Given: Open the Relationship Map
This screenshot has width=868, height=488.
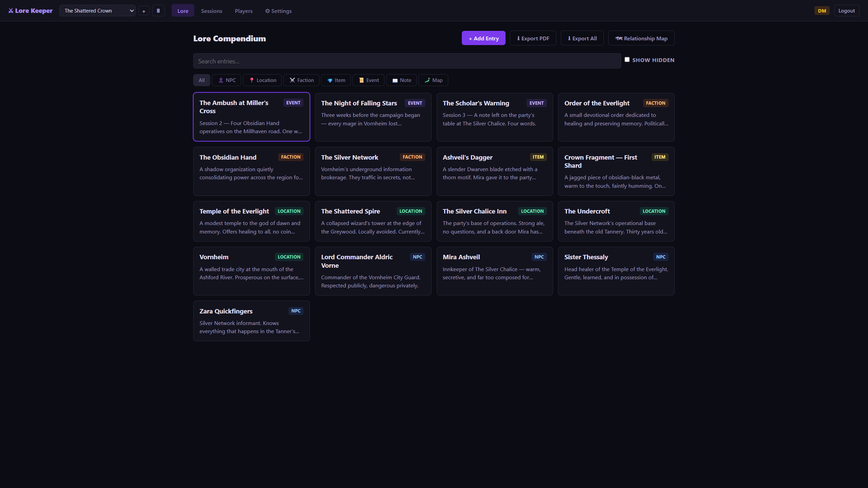Looking at the screenshot, I should pos(641,38).
